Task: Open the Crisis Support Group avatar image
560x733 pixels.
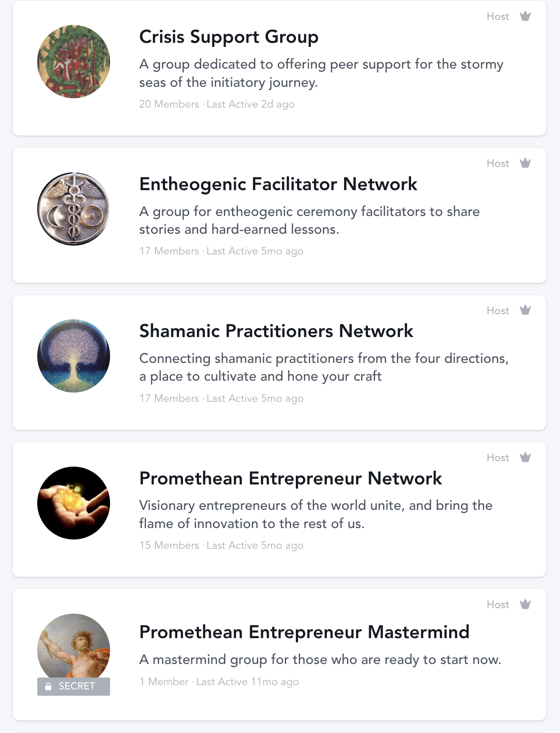Action: (x=74, y=62)
